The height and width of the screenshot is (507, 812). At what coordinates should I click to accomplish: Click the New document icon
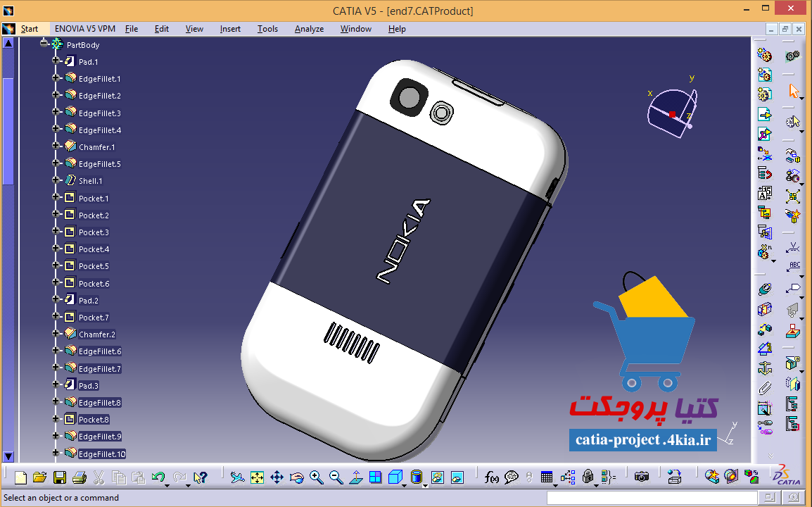(x=20, y=477)
